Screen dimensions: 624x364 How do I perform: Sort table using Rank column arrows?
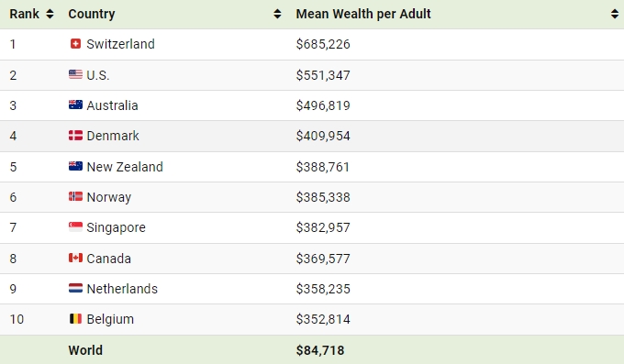[x=50, y=14]
